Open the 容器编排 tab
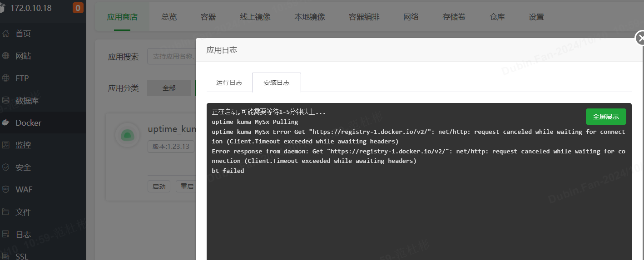The width and height of the screenshot is (644, 260). point(364,17)
